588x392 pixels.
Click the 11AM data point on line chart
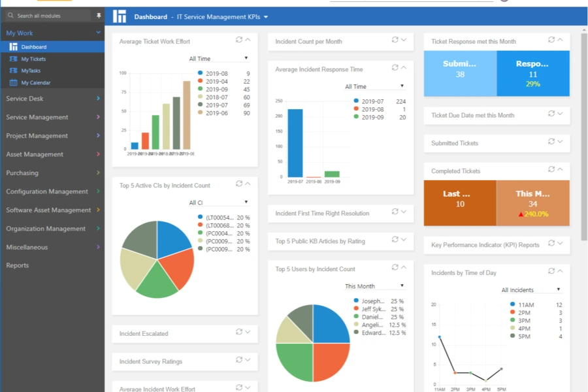[x=440, y=337]
